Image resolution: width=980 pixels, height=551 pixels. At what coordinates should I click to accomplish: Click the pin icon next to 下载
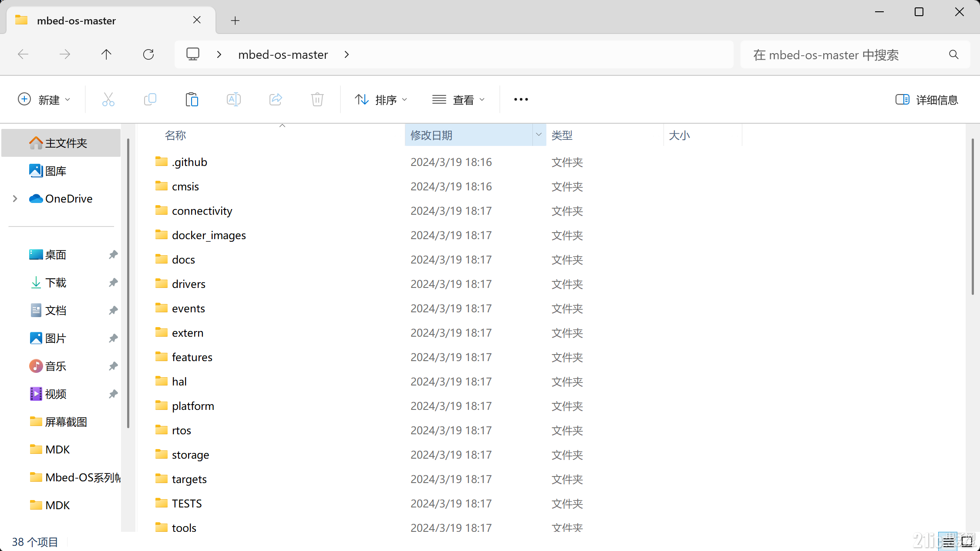113,282
